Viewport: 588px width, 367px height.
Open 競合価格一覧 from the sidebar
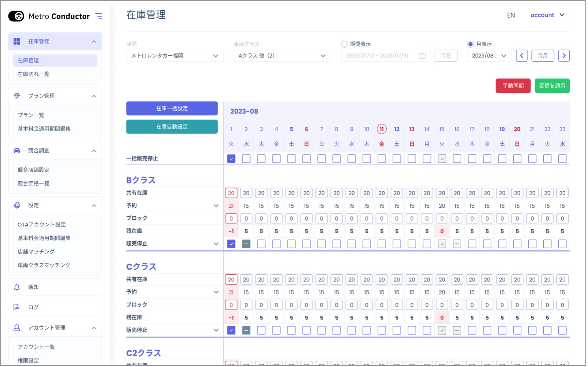click(34, 184)
